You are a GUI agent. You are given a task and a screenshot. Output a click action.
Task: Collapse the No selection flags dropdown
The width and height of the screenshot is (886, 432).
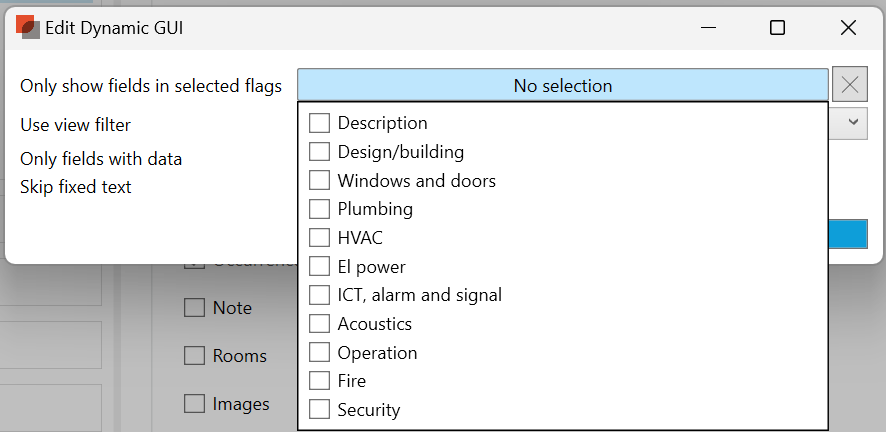click(x=562, y=86)
